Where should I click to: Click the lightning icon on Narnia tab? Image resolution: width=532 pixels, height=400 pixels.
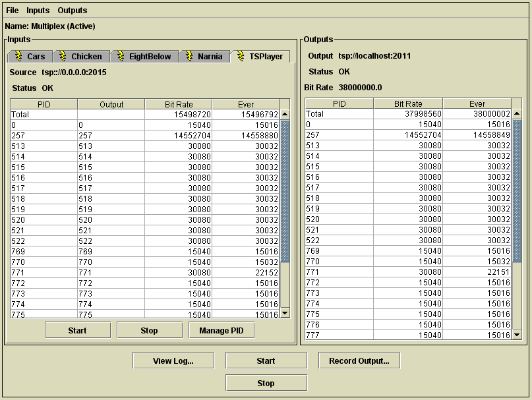click(189, 56)
